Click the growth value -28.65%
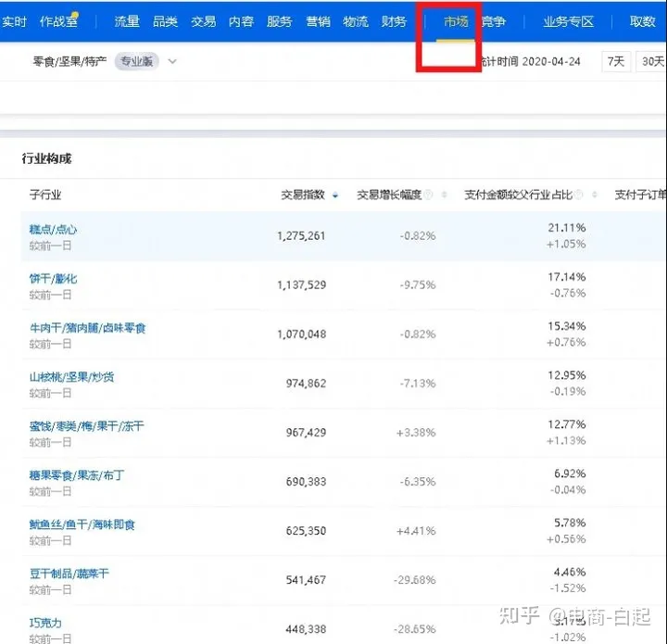667x644 pixels. 415,629
